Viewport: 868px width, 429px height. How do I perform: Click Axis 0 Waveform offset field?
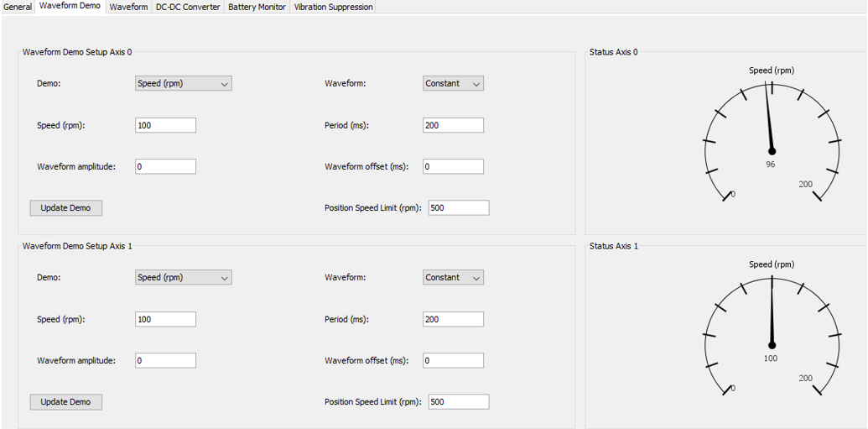(x=453, y=166)
